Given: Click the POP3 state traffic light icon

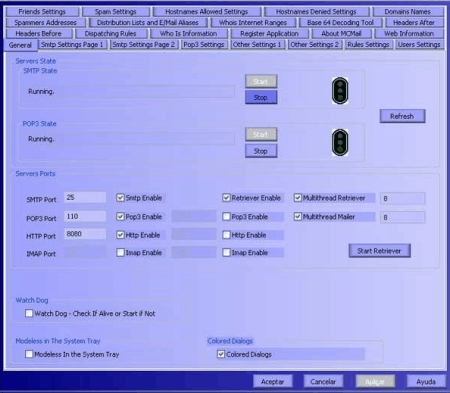Looking at the screenshot, I should pyautogui.click(x=340, y=143).
